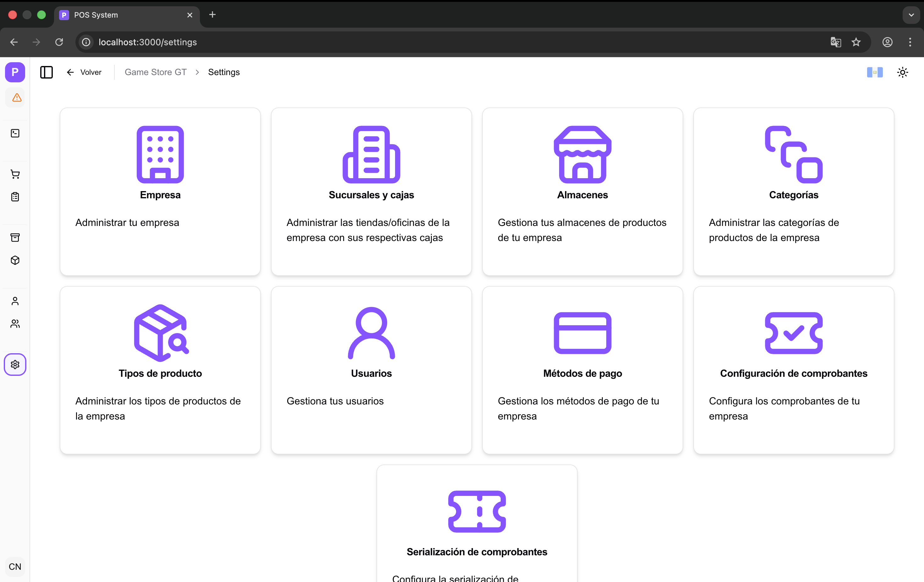Click 'Configura los comprobantes de tu empresa' text
The height and width of the screenshot is (582, 924).
pos(784,408)
